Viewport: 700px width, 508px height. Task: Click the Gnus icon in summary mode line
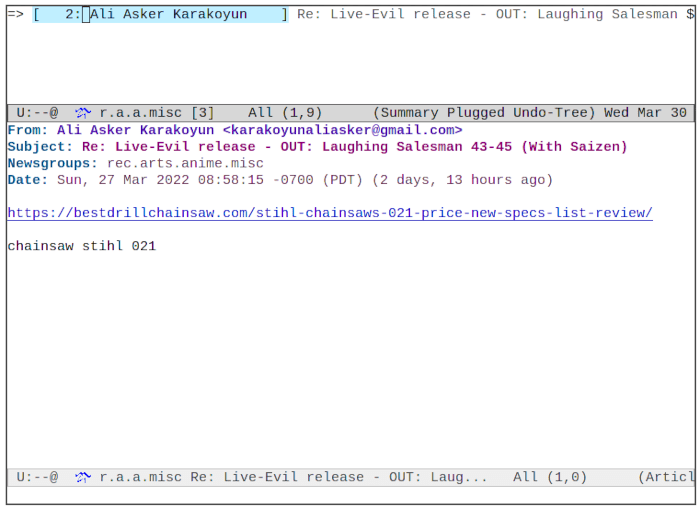[82, 113]
